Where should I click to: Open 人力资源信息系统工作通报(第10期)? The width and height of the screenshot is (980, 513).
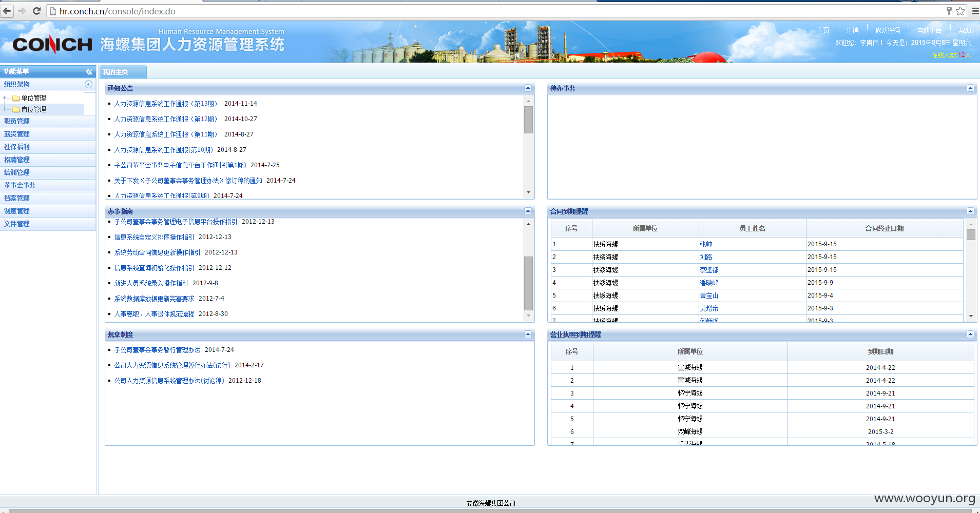(163, 150)
